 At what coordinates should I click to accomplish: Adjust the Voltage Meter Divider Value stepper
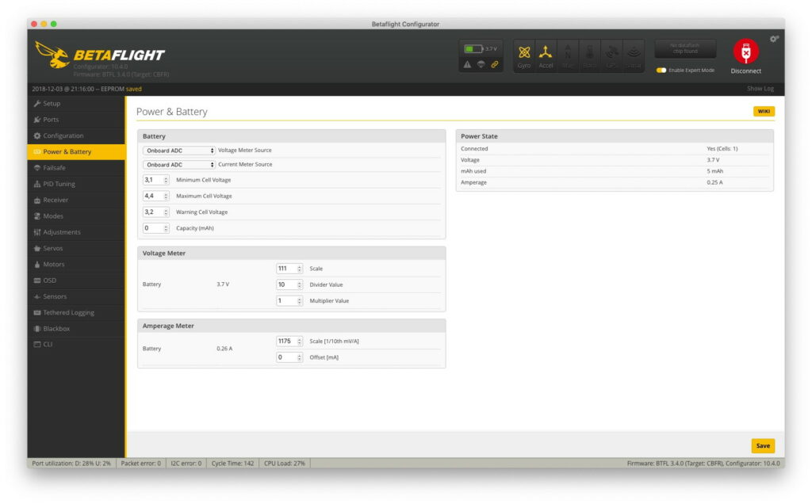tap(299, 284)
